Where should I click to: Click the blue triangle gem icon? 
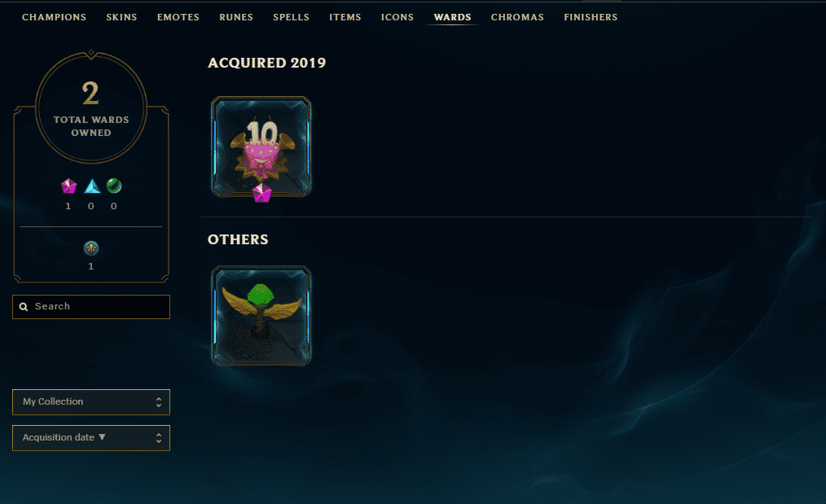click(x=92, y=186)
